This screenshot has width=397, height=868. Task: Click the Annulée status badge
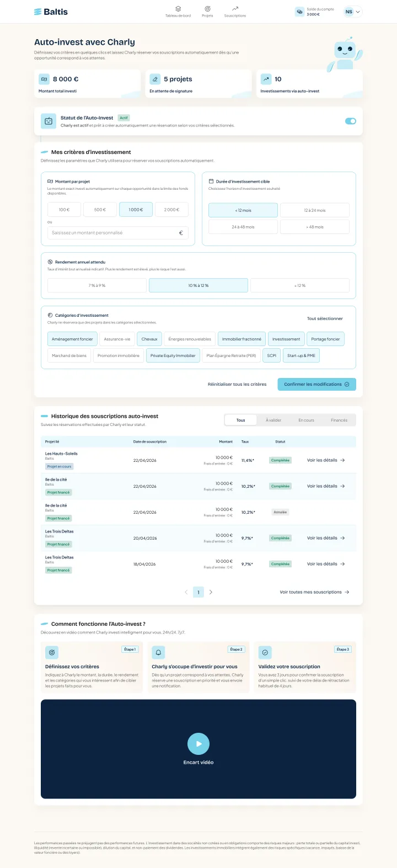(280, 512)
